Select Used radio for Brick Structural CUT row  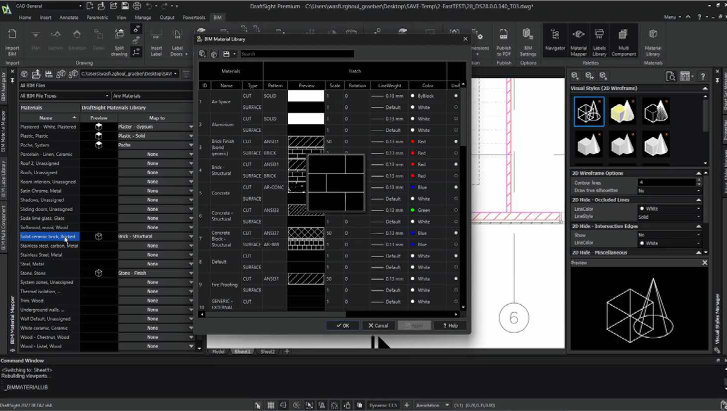pyautogui.click(x=456, y=164)
